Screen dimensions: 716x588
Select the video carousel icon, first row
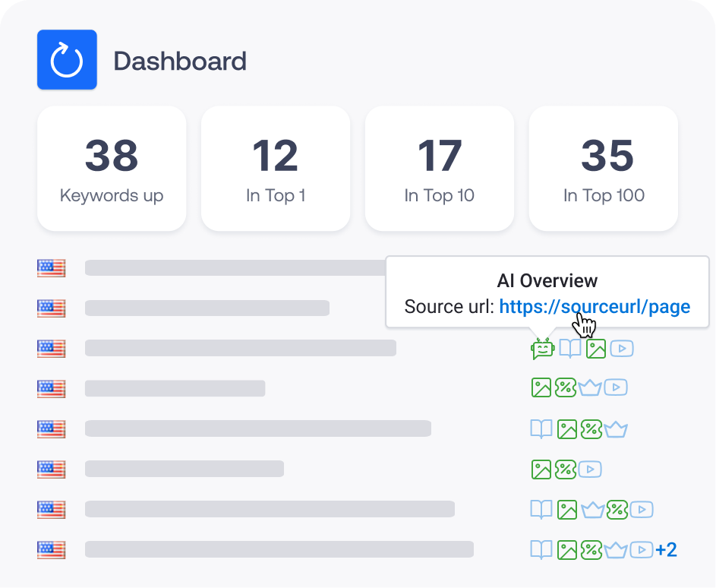pyautogui.click(x=621, y=348)
